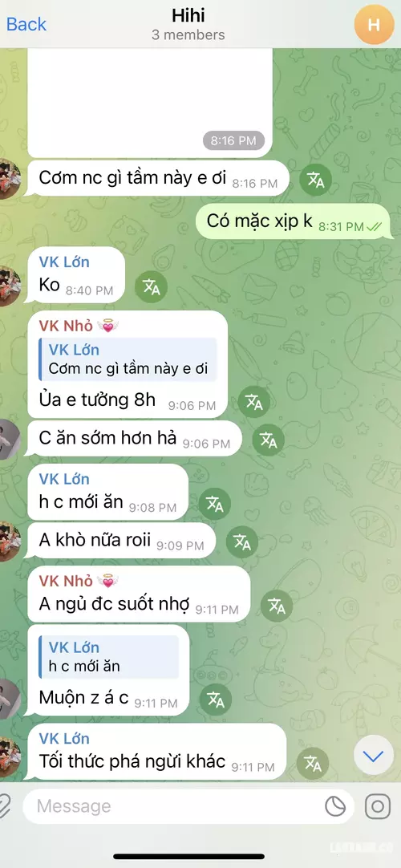Translate the 'Cơm nc gì tầm này e ơi' message
The height and width of the screenshot is (868, 401).
coord(315,180)
